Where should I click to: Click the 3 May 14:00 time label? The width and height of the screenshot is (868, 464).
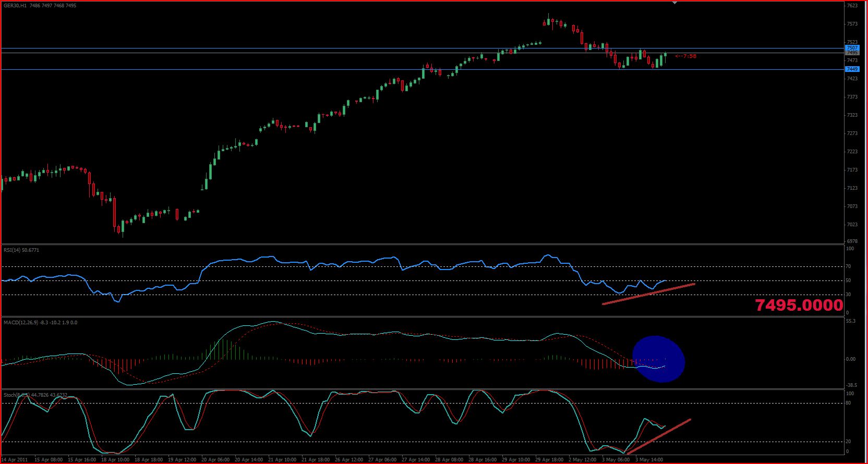coord(649,460)
